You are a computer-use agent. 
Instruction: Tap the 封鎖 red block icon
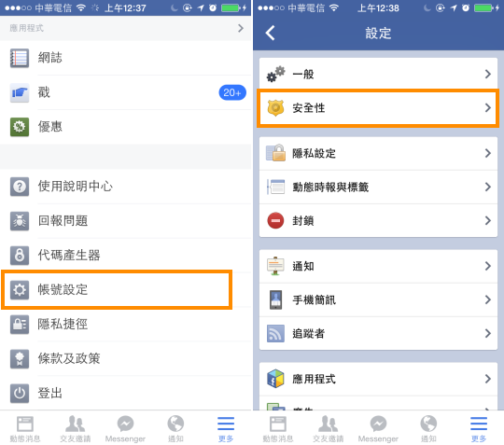pos(275,220)
